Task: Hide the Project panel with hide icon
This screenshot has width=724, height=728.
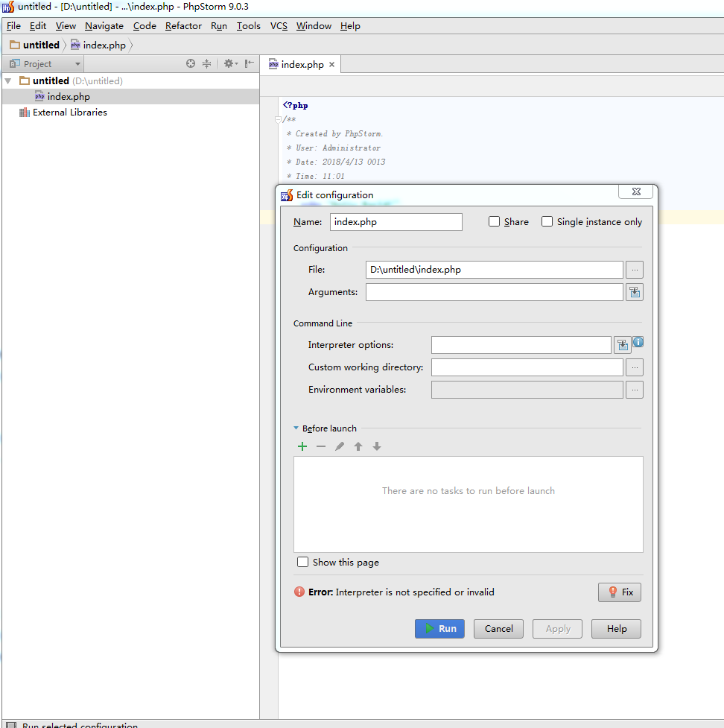Action: (x=250, y=63)
